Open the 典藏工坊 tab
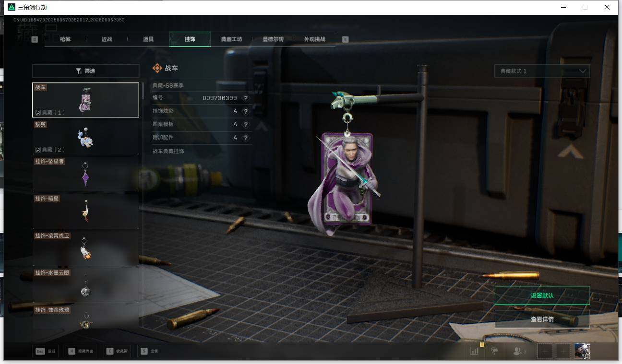622x364 pixels. 231,39
